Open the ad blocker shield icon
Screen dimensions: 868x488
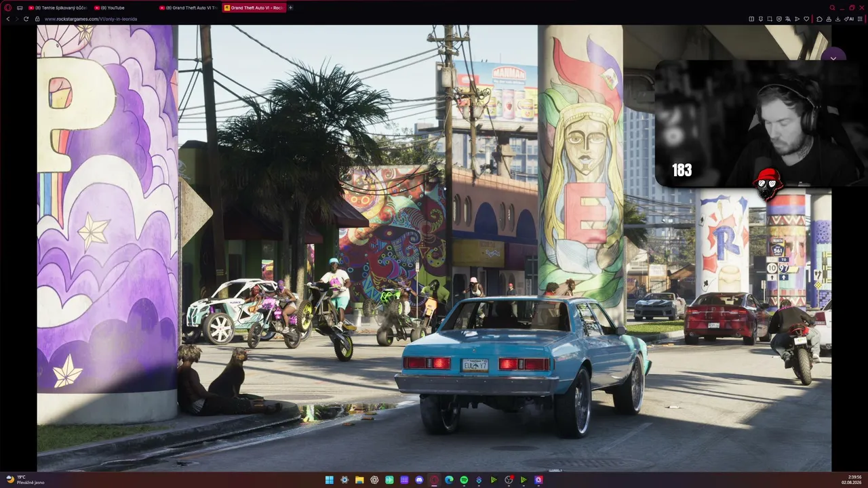[x=778, y=19]
